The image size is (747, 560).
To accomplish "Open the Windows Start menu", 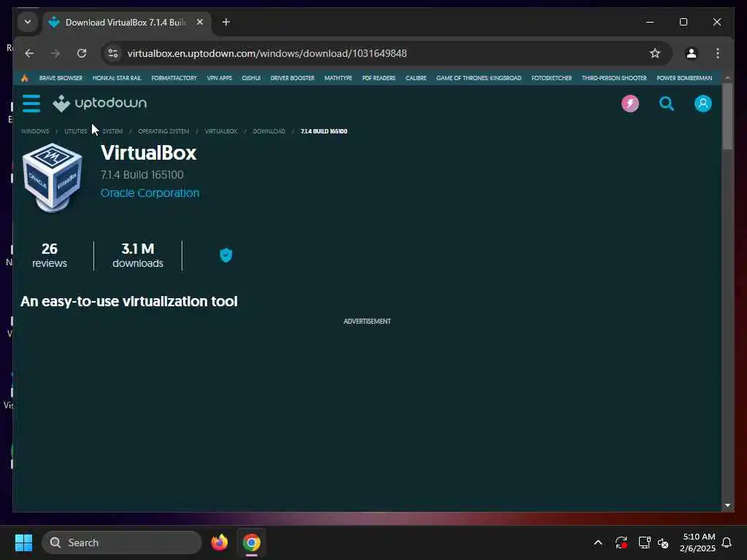I will (24, 542).
